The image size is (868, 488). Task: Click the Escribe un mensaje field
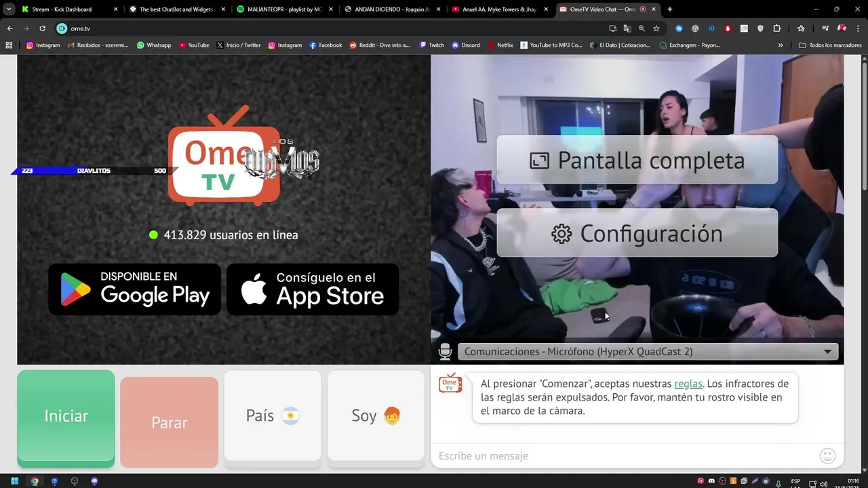click(x=624, y=456)
